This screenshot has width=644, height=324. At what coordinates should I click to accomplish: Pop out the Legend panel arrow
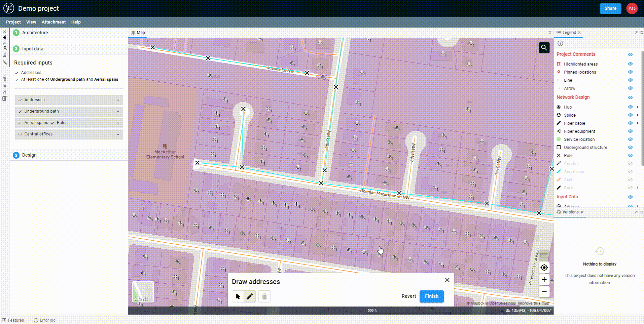tap(636, 33)
